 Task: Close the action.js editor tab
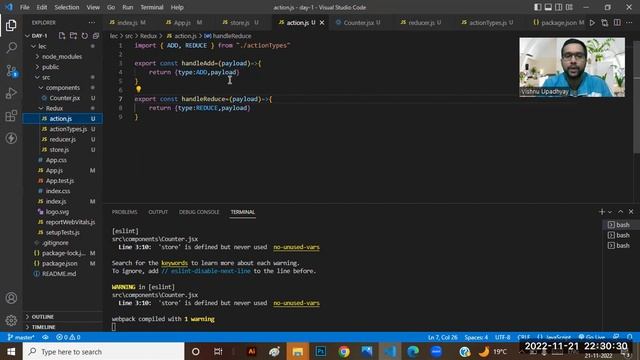322,23
